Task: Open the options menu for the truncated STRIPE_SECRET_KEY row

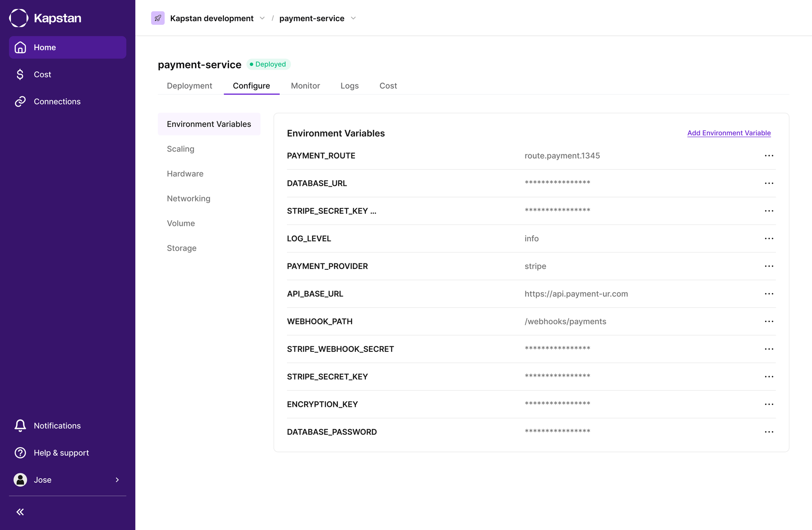Action: point(769,211)
